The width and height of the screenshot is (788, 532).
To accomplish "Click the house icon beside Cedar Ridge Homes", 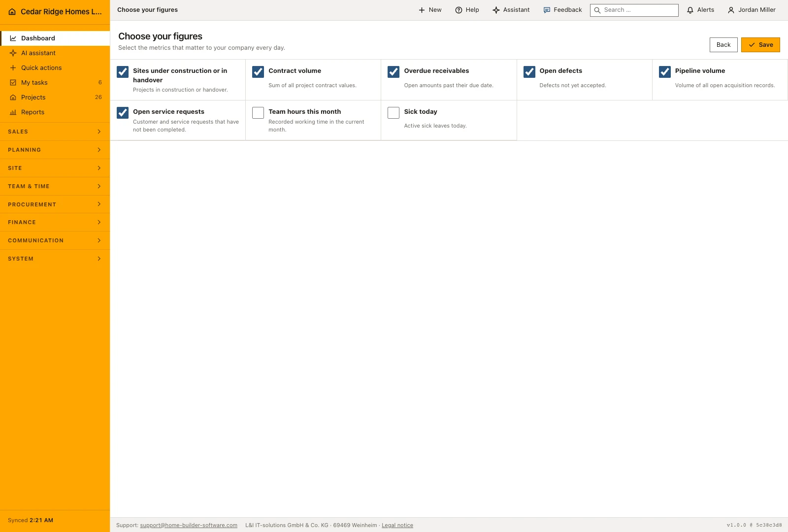I will tap(12, 12).
